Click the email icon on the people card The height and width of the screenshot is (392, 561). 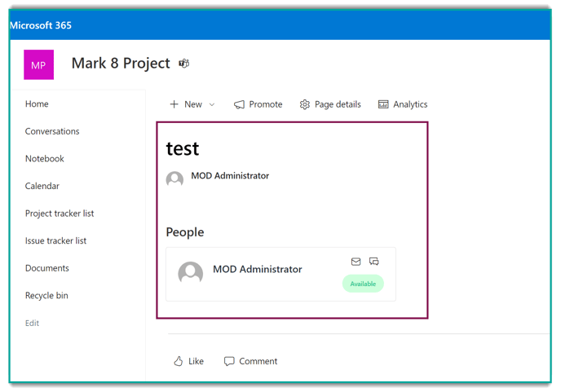[x=356, y=262]
